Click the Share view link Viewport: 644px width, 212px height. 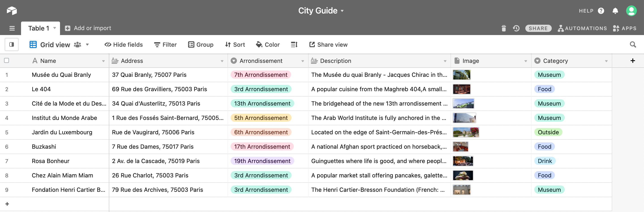328,44
